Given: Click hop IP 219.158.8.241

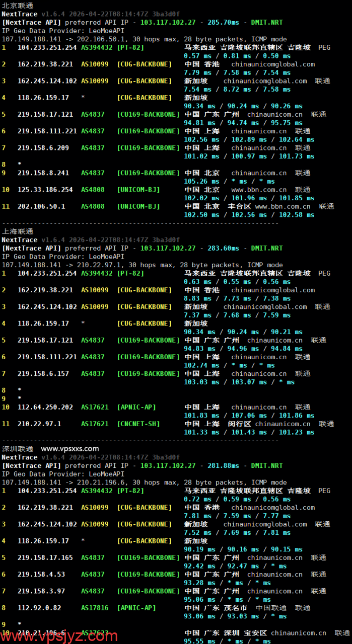Looking at the screenshot, I should (x=43, y=173).
